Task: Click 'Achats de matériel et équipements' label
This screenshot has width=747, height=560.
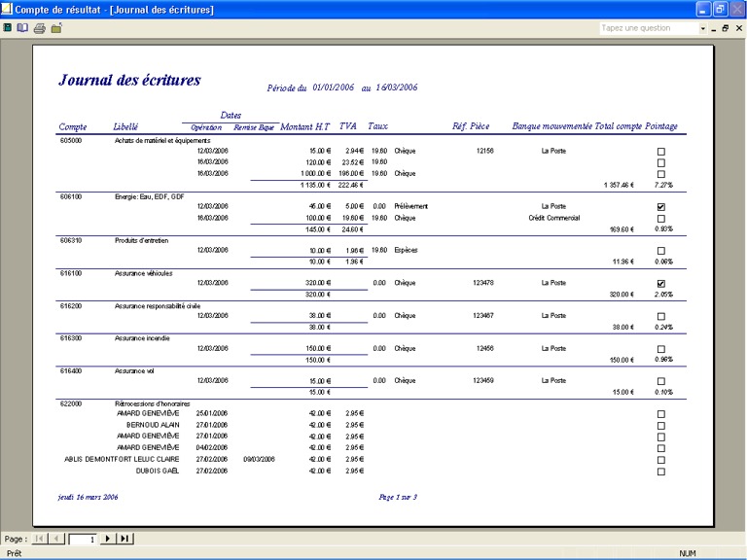Action: 162,140
